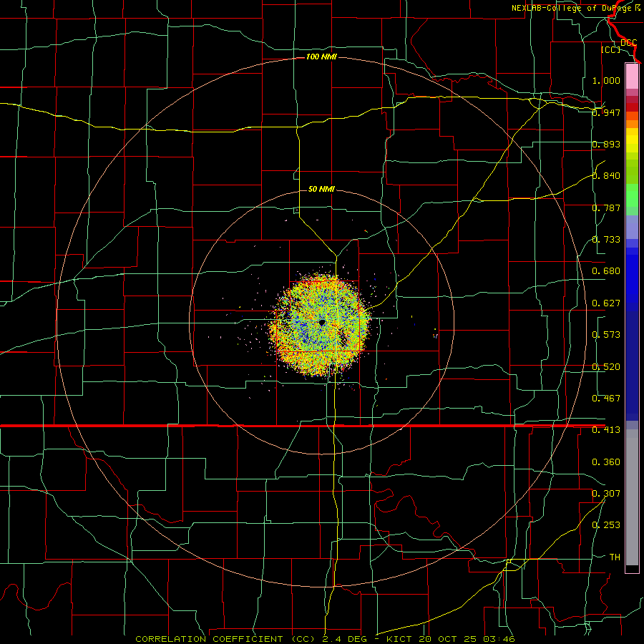Click the 0.467 color scale value
The width and height of the screenshot is (644, 644).
(606, 399)
